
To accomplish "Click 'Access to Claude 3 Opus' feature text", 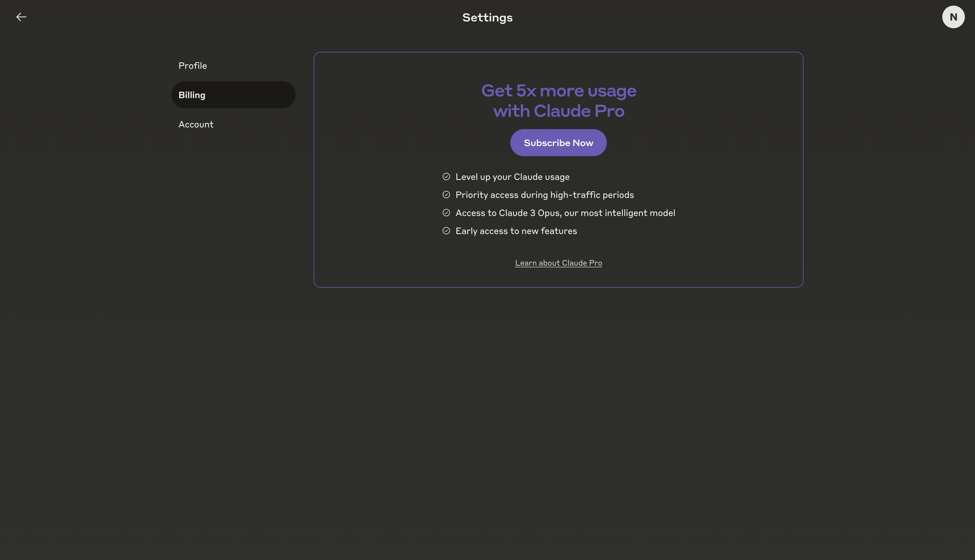I will click(x=565, y=213).
